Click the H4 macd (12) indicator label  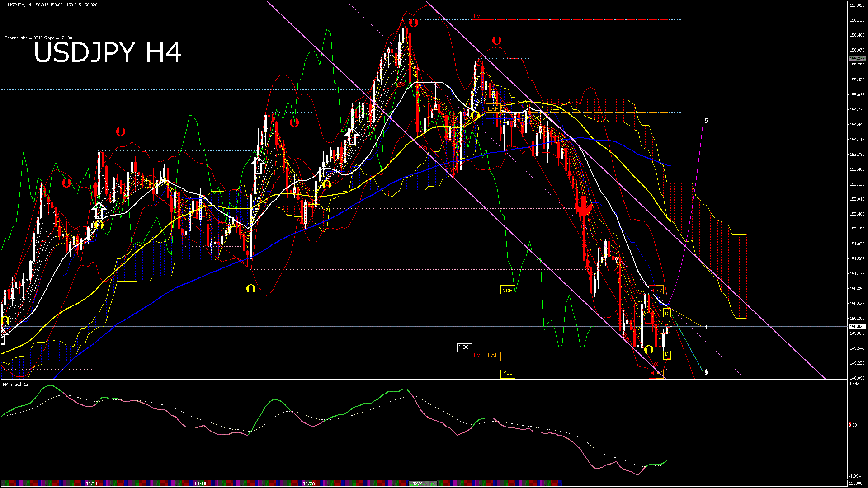click(17, 385)
